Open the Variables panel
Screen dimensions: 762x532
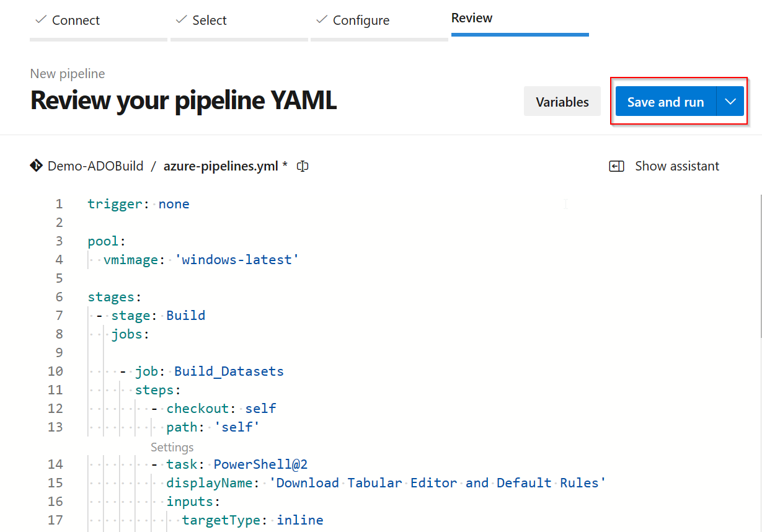point(562,101)
